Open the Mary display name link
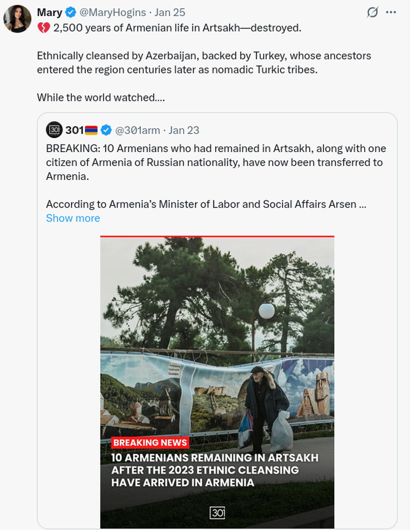420x530 pixels. (50, 12)
